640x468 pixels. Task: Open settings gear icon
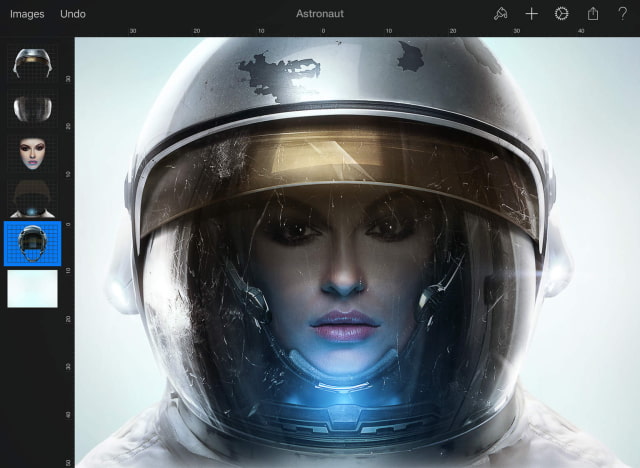562,14
